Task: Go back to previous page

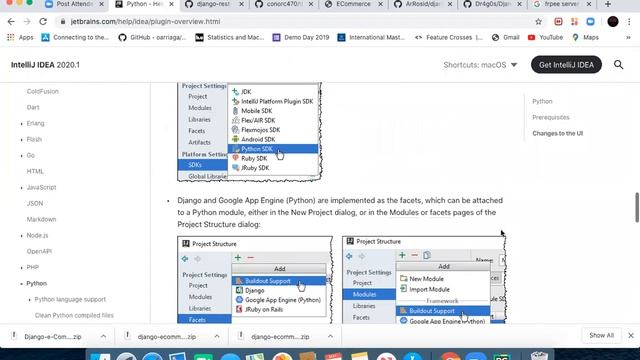Action: click(x=11, y=22)
